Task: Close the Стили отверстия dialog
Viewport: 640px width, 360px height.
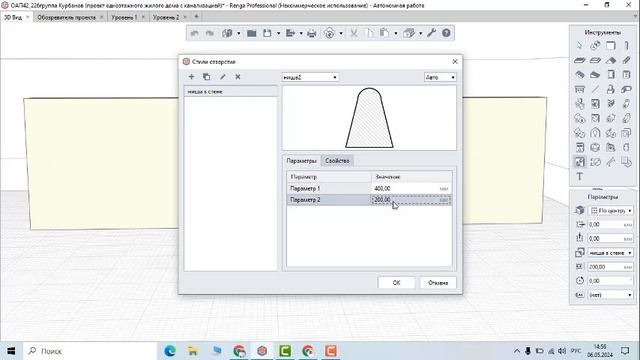Action: [x=455, y=62]
